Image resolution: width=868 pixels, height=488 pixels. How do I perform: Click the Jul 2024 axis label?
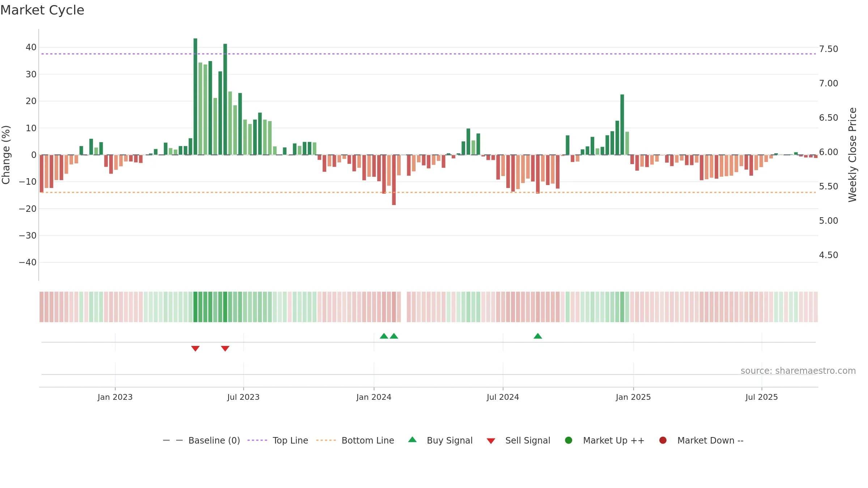point(503,397)
